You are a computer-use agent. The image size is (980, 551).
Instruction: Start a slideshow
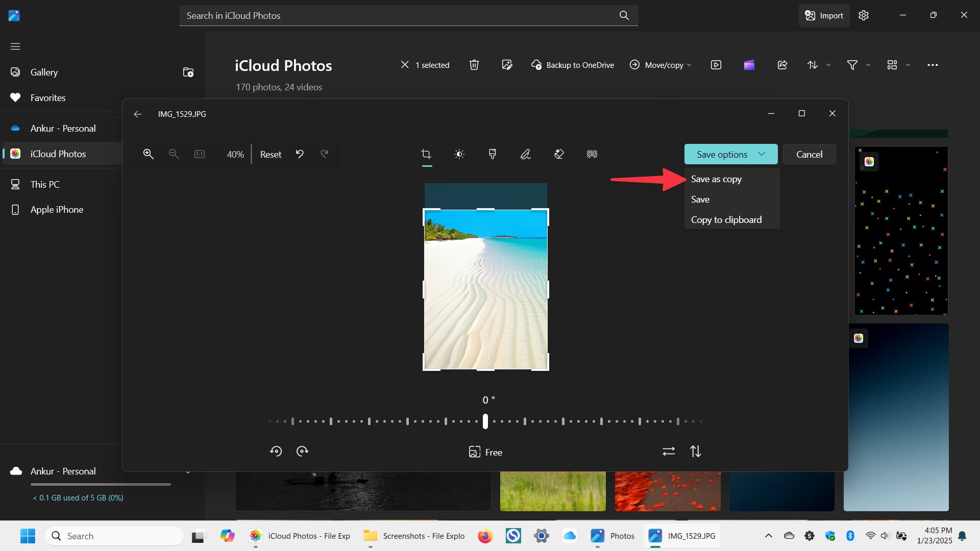(716, 65)
